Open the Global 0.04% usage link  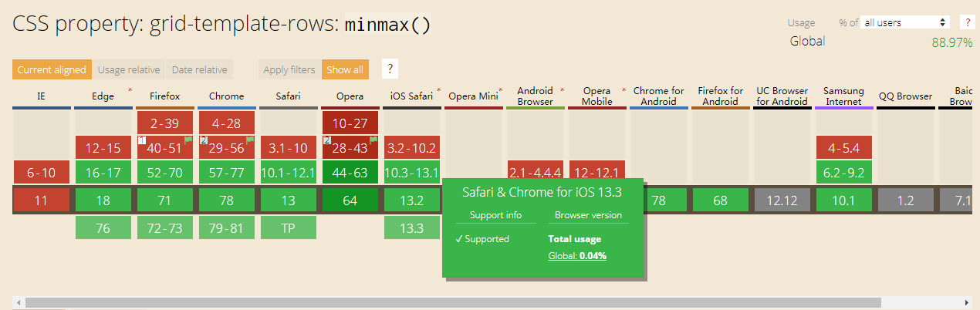[577, 255]
